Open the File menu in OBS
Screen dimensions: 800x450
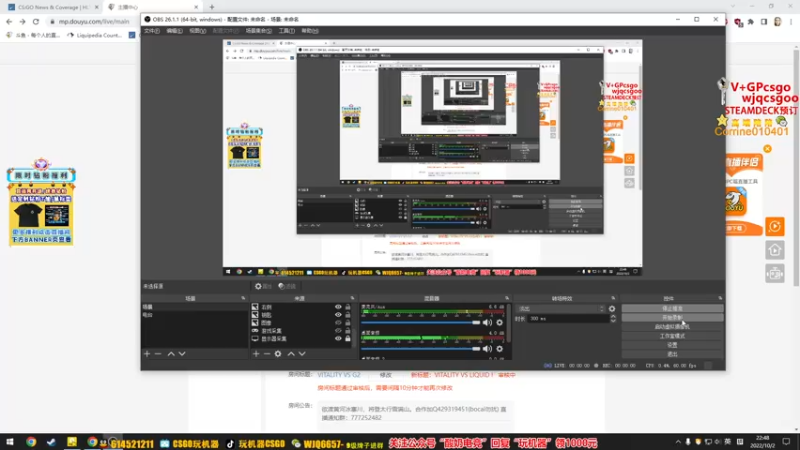point(152,31)
